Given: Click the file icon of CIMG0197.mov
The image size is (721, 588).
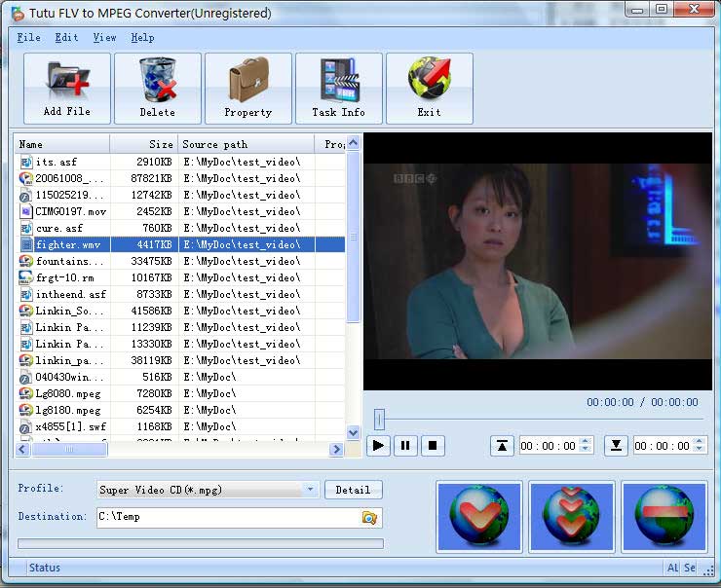Looking at the screenshot, I should tap(26, 211).
